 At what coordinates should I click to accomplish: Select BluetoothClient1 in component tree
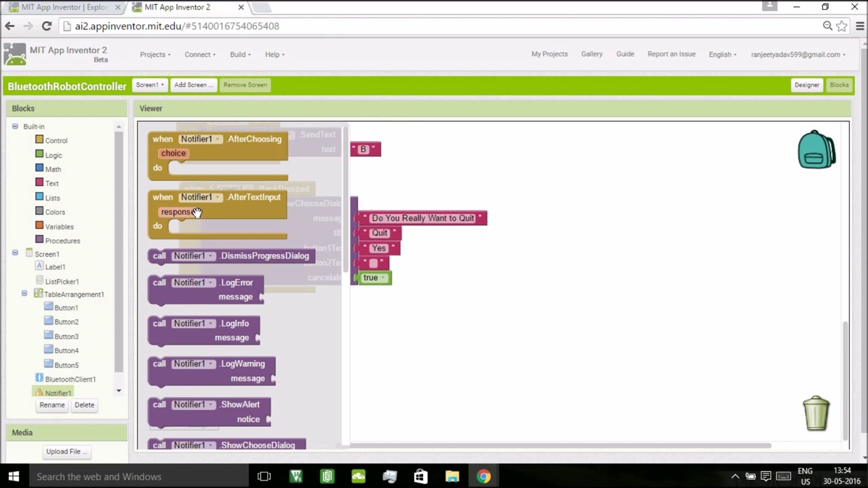click(x=70, y=380)
